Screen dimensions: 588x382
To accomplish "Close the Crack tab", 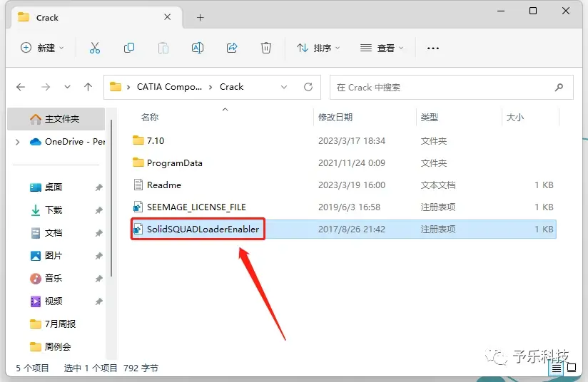I will pos(167,17).
